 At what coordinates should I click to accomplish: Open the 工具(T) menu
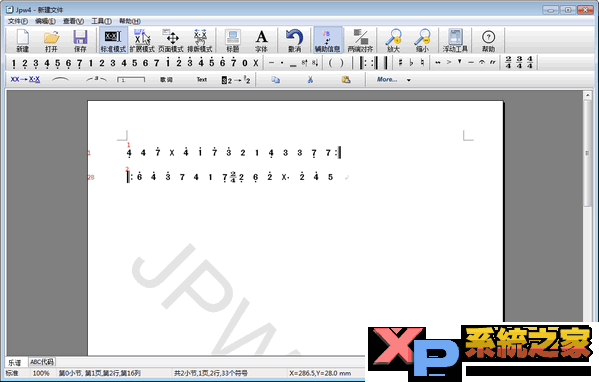coord(101,21)
